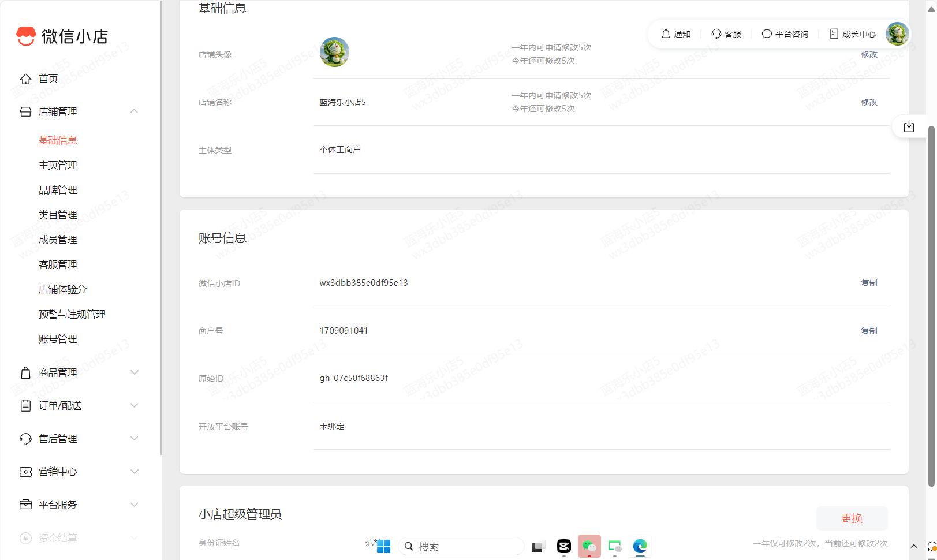The width and height of the screenshot is (937, 560).
Task: Click the 更换 administrator button
Action: click(x=852, y=518)
